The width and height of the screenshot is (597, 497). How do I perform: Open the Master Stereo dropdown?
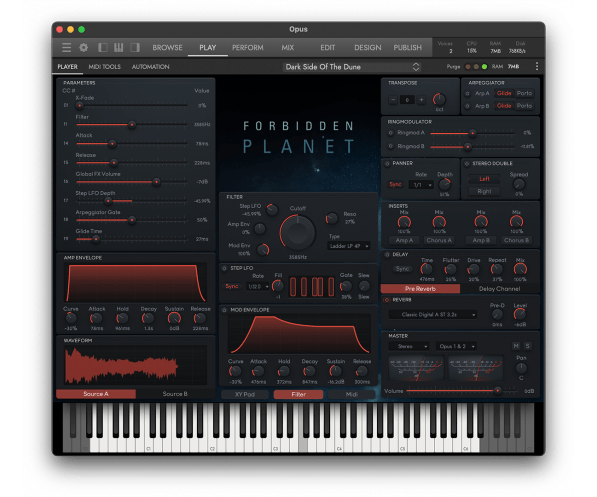(409, 347)
